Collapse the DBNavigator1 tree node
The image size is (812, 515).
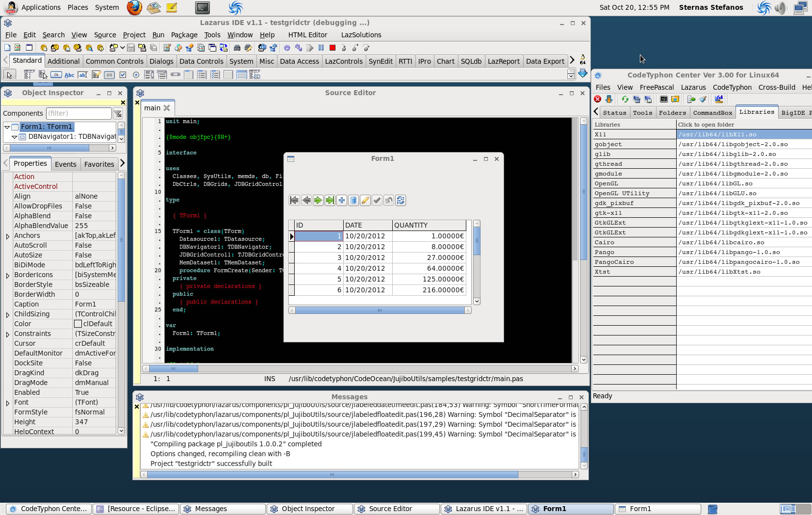point(15,137)
